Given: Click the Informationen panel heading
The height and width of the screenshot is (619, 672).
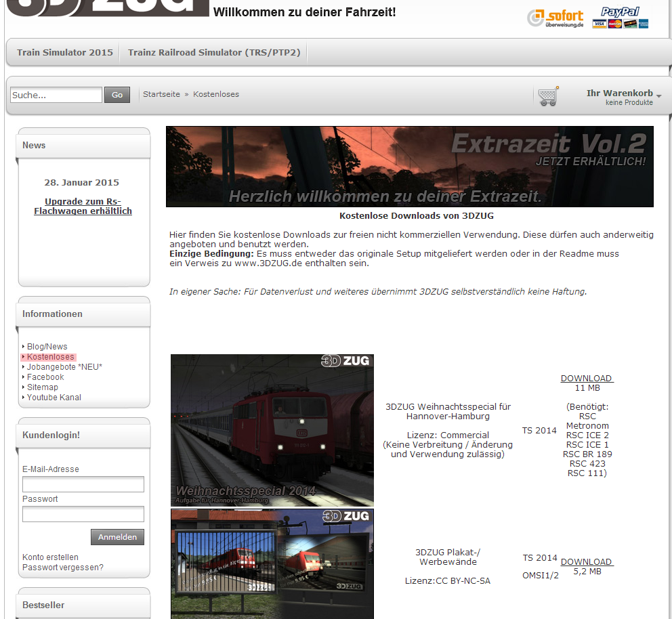Looking at the screenshot, I should (x=52, y=314).
